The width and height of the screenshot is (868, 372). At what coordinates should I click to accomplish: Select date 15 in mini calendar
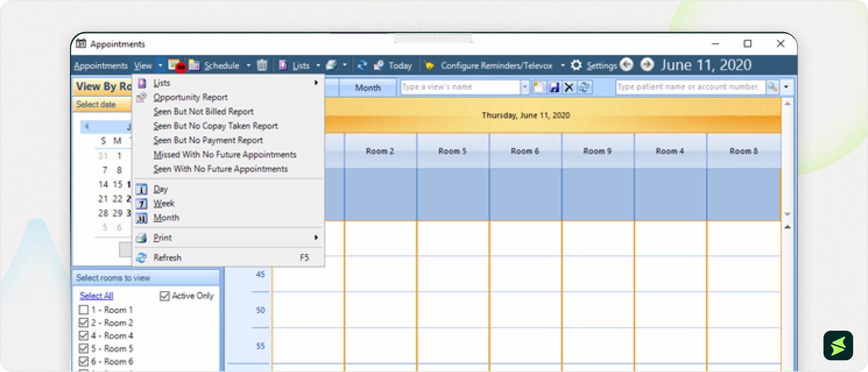(117, 184)
